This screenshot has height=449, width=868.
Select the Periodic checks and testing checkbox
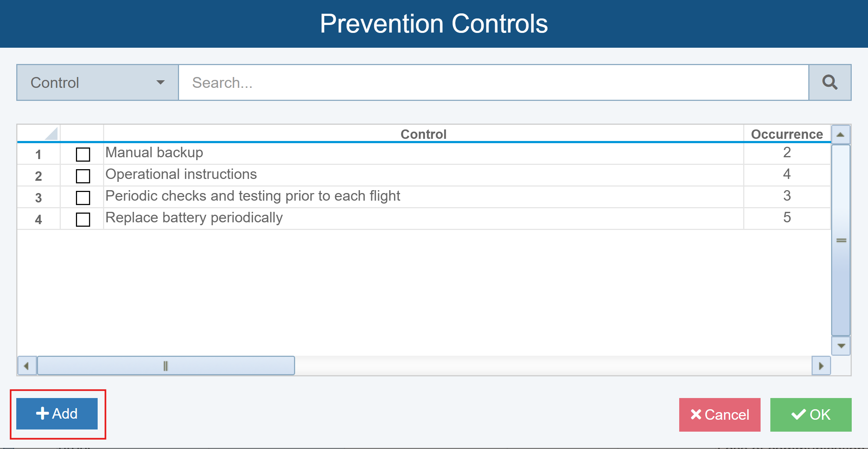[83, 198]
